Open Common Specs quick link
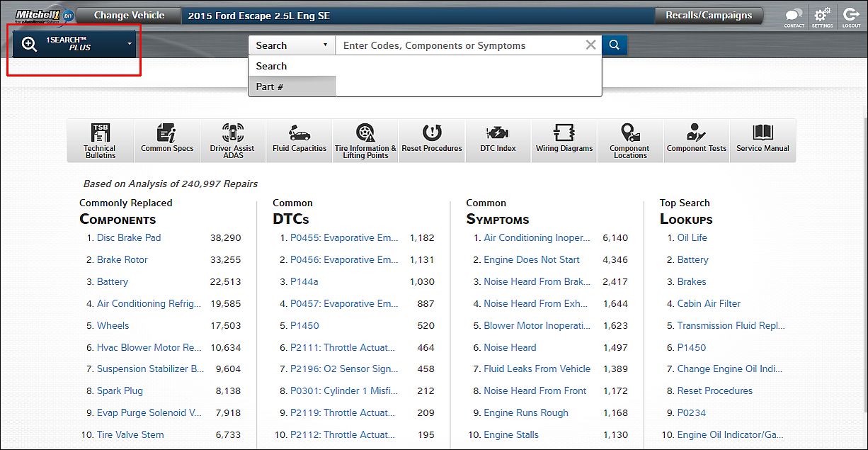Image resolution: width=868 pixels, height=450 pixels. coord(166,140)
